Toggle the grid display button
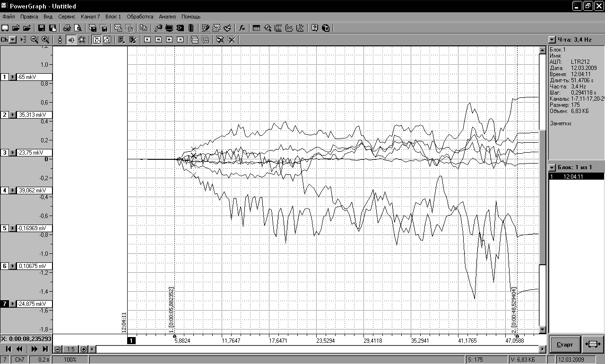The height and width of the screenshot is (364, 605). tap(82, 40)
